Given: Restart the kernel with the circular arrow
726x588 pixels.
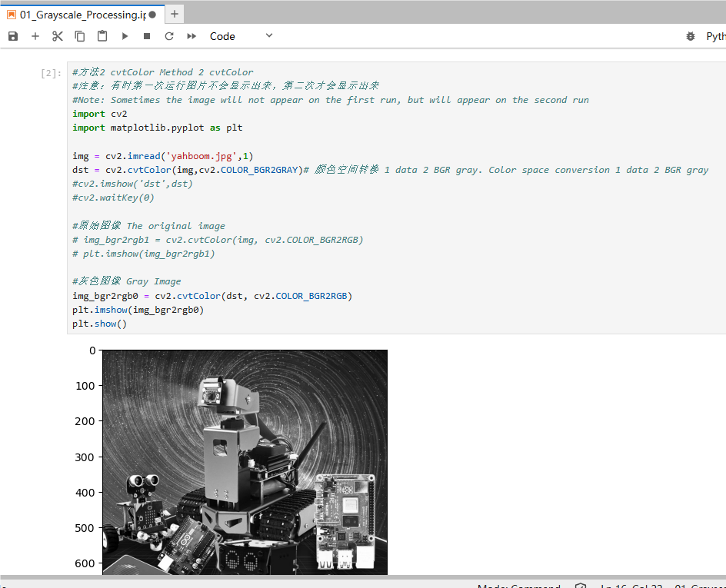Looking at the screenshot, I should (169, 36).
